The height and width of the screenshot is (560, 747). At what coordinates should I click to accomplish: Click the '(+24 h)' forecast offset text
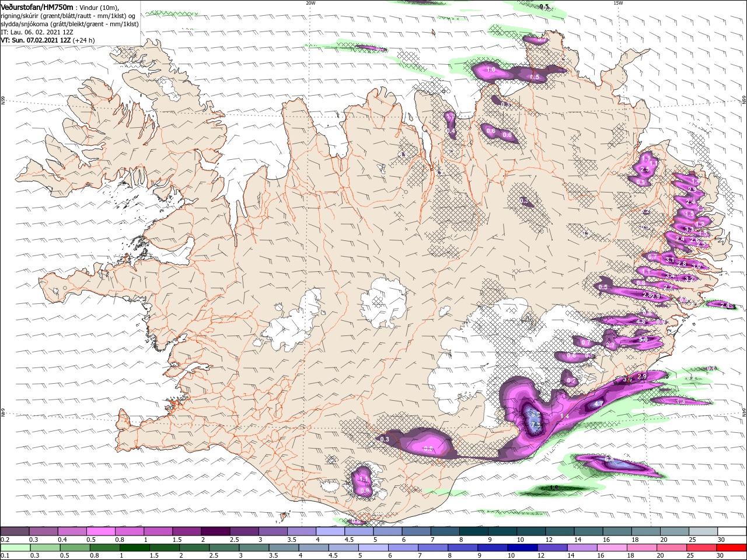click(84, 40)
